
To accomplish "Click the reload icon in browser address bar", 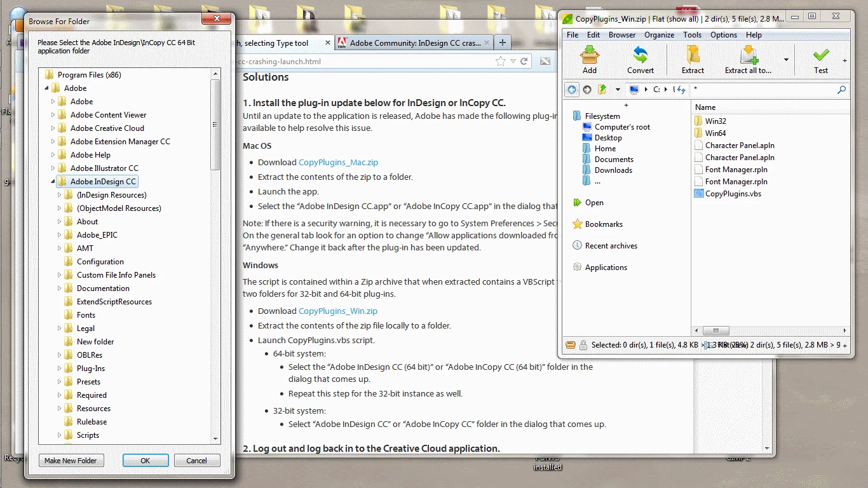I will (524, 62).
